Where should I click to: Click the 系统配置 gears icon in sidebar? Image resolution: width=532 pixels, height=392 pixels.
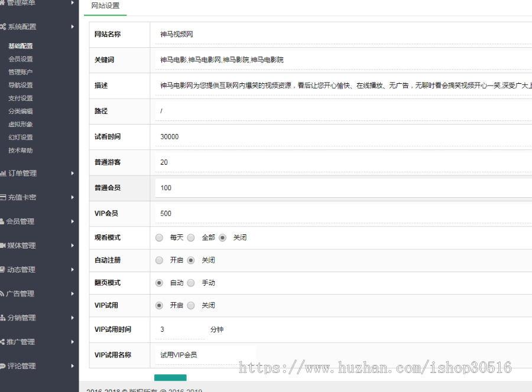click(3, 27)
